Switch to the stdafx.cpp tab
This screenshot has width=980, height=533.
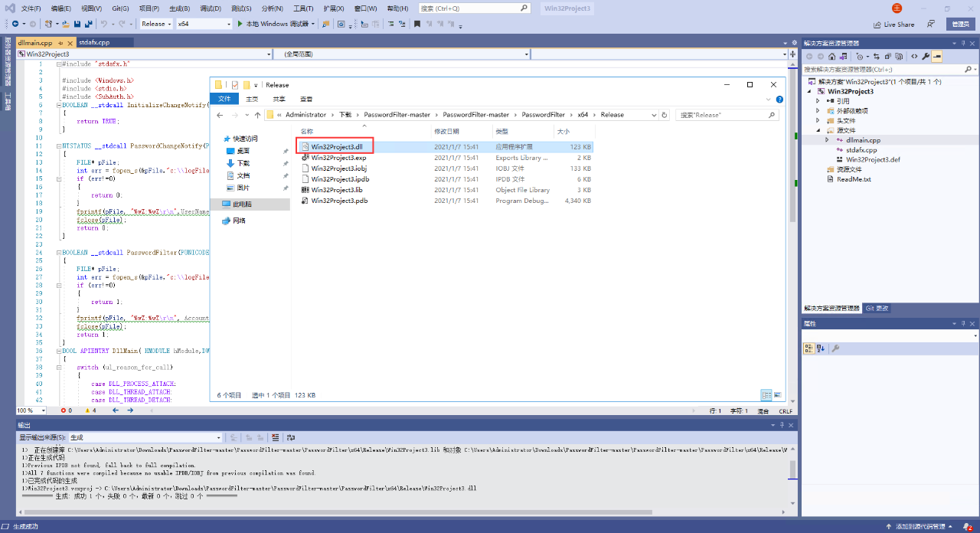tap(94, 43)
